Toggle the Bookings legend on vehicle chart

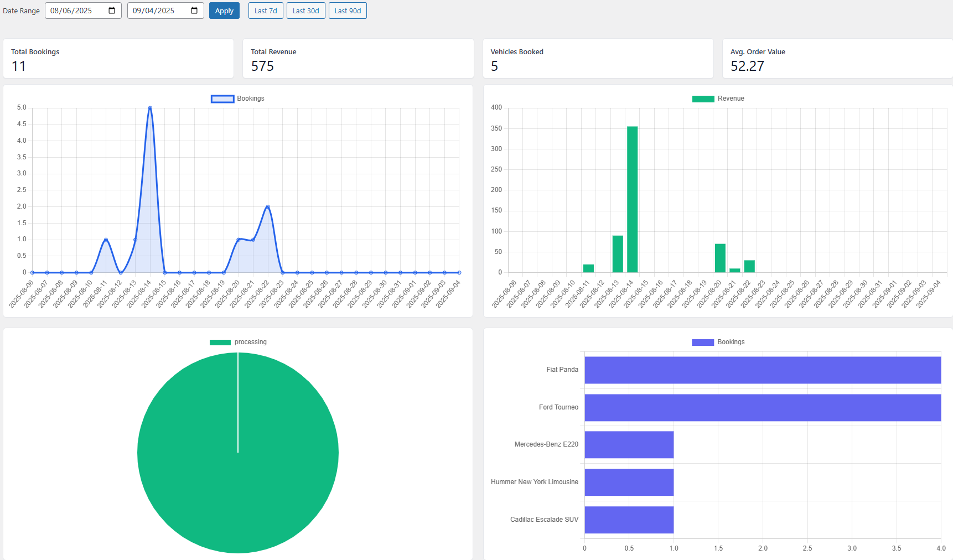[718, 342]
